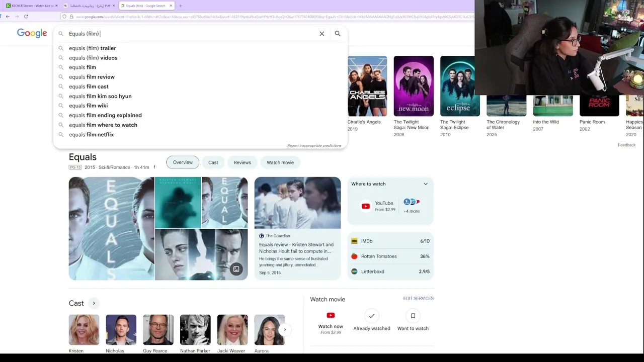The height and width of the screenshot is (362, 644).
Task: Show the +4 more streaming services
Action: (x=412, y=206)
